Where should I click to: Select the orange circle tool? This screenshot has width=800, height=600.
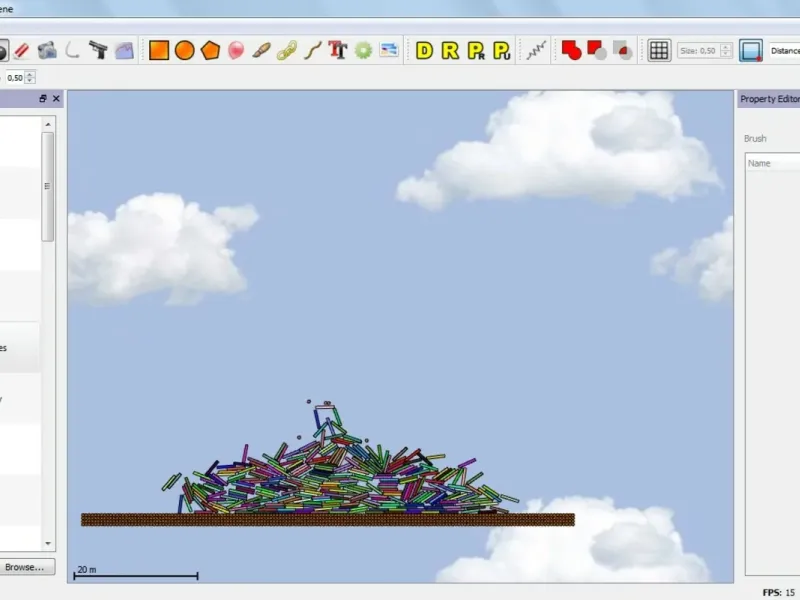pos(185,51)
